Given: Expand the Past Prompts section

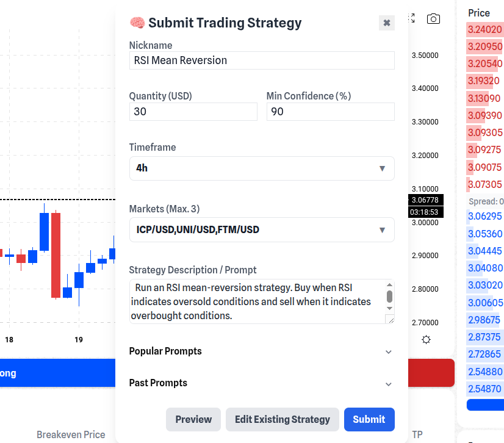Looking at the screenshot, I should pyautogui.click(x=261, y=384).
